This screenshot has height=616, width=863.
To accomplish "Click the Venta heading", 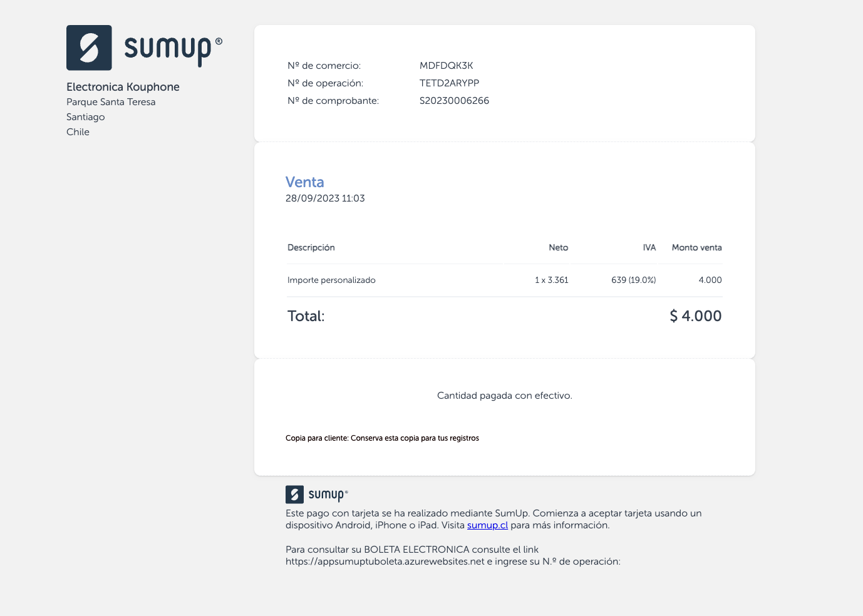I will tap(304, 182).
